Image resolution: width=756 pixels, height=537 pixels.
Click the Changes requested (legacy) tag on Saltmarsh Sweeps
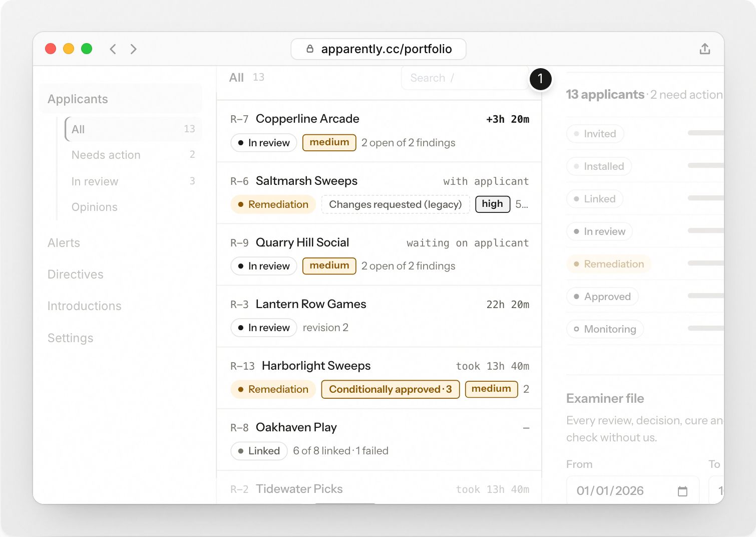(x=396, y=204)
